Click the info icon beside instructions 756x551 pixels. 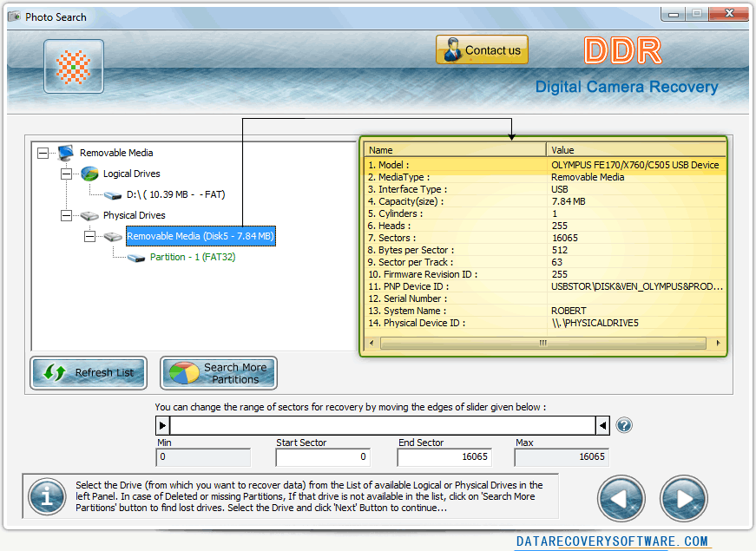(x=47, y=496)
